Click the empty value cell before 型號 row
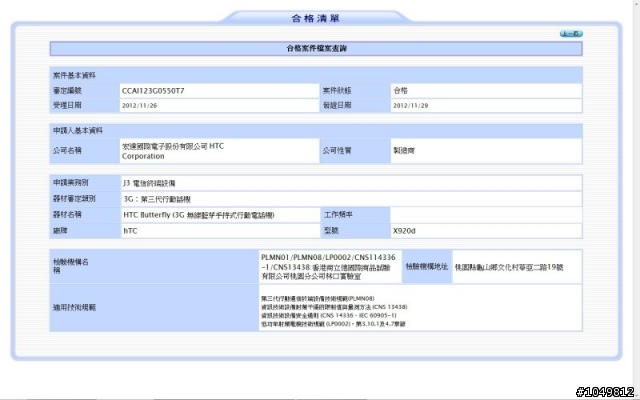The width and height of the screenshot is (640, 400). (486, 215)
